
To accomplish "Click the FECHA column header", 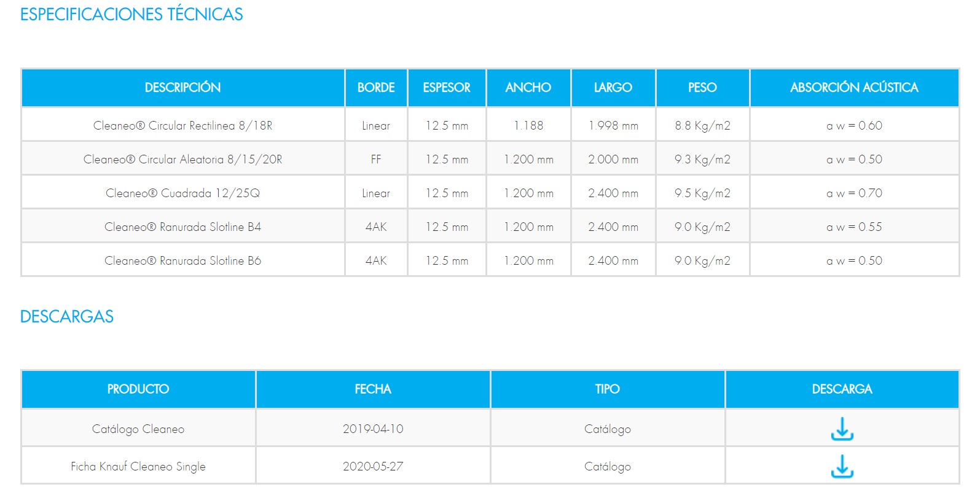I will pyautogui.click(x=373, y=389).
